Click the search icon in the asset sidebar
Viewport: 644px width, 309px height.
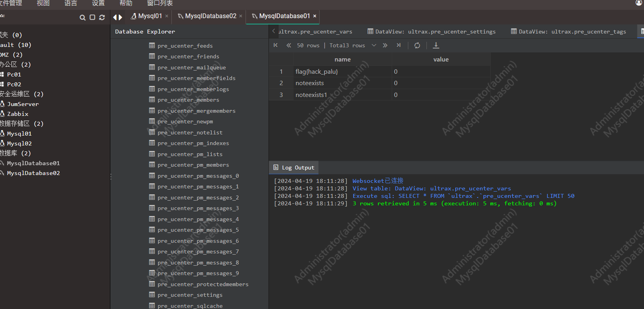82,17
